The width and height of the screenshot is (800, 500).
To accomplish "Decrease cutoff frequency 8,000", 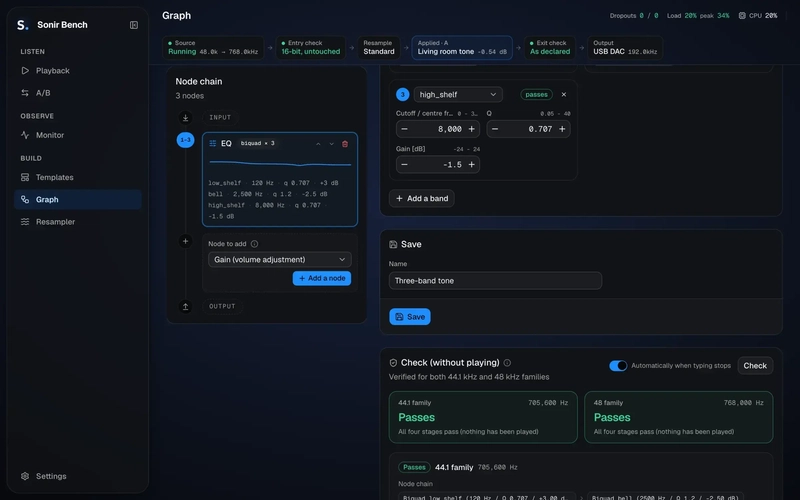I will [x=405, y=129].
